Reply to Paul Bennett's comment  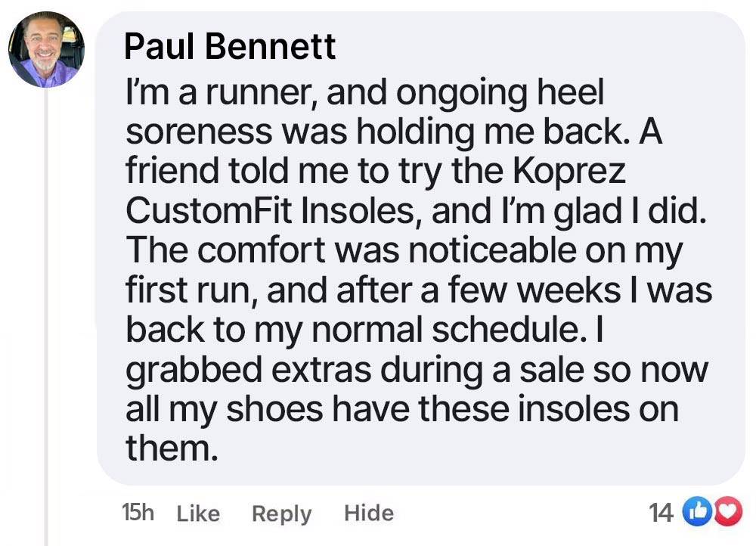coord(281,513)
